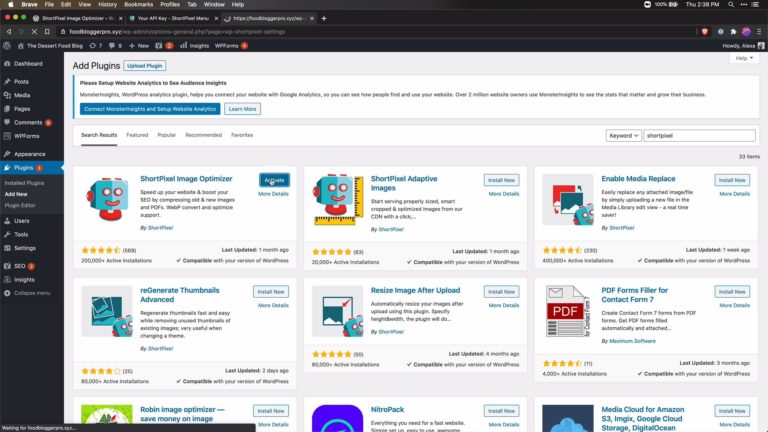This screenshot has width=768, height=432.
Task: Click the WordPress logo in admin bar
Action: [x=7, y=46]
